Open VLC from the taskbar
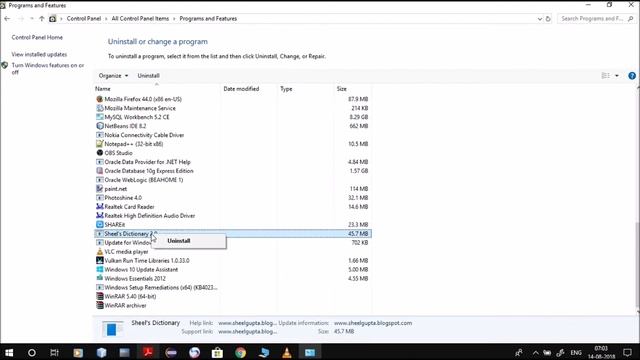This screenshot has height=360, width=640. pyautogui.click(x=287, y=352)
